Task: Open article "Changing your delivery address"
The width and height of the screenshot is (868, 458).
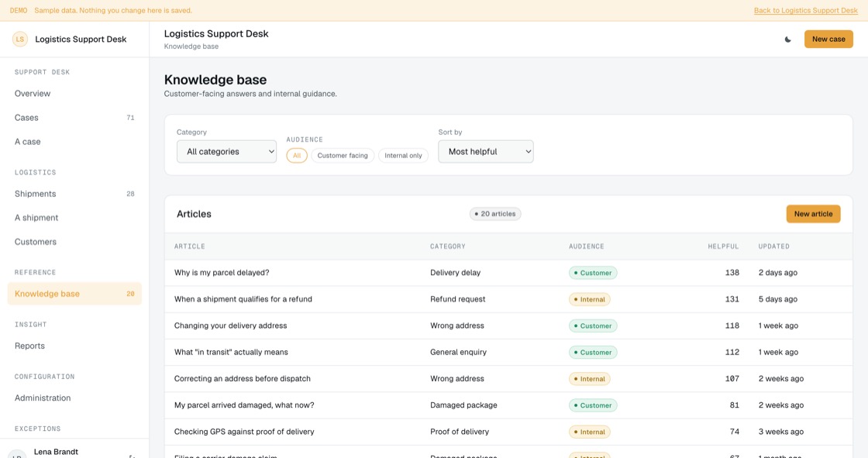Action: 230,326
